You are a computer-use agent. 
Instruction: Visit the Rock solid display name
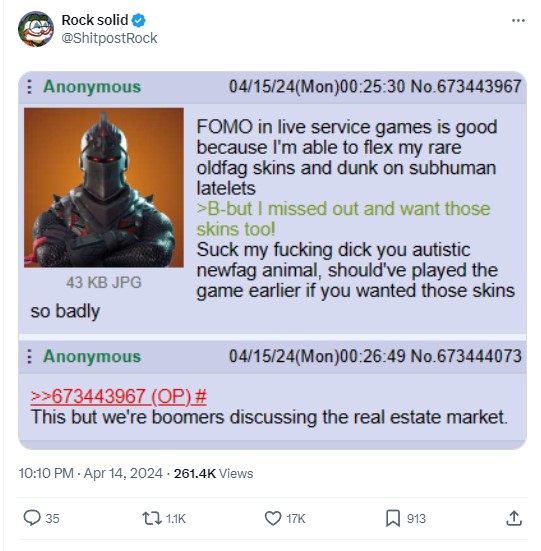(94, 20)
